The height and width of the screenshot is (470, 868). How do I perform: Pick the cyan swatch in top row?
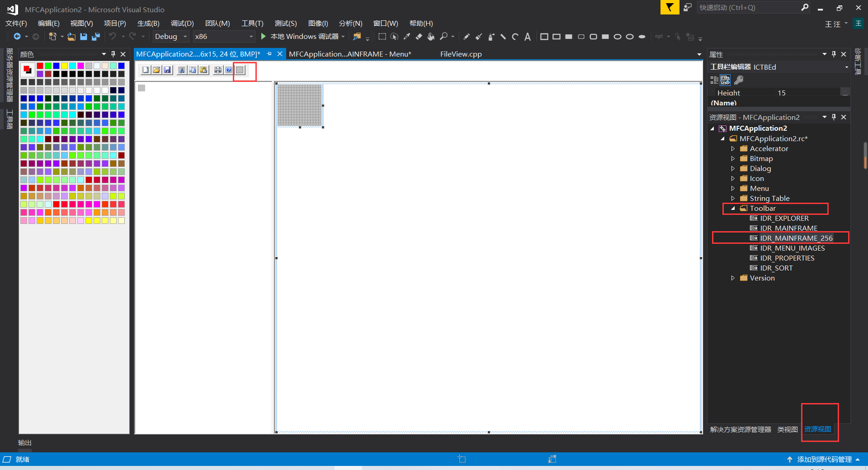point(72,66)
